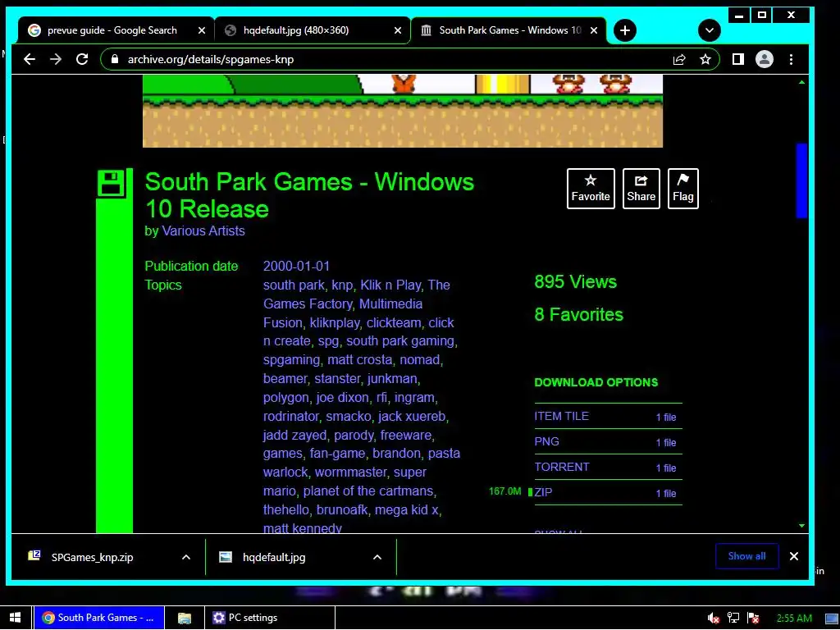Screen dimensions: 840x630
Task: Click the 2:55 AM taskbar clock
Action: pos(794,619)
